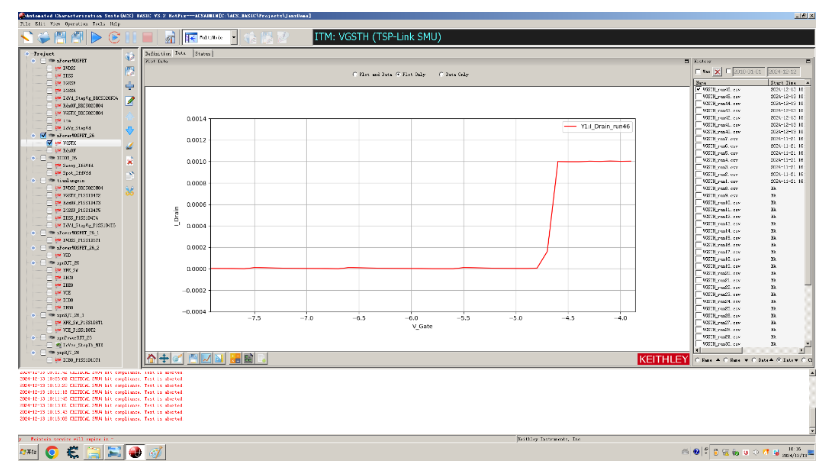
Task: Select the Data Only radio button
Action: pyautogui.click(x=441, y=75)
